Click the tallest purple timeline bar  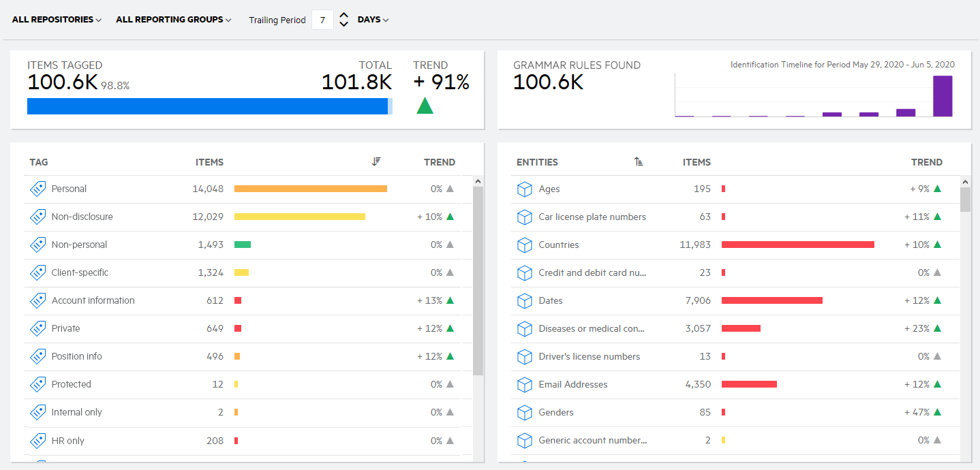click(943, 96)
